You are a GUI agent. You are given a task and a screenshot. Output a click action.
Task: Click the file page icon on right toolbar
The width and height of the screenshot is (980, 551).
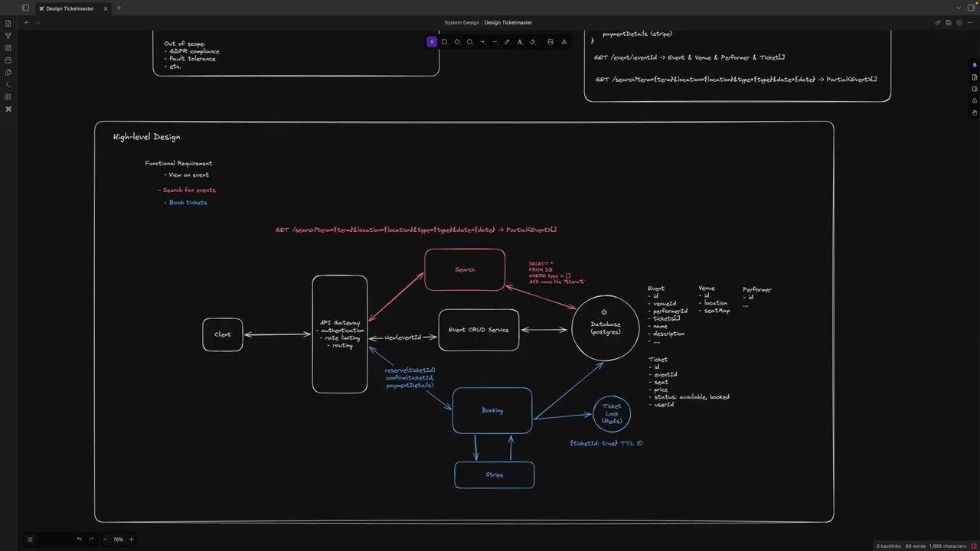pyautogui.click(x=975, y=77)
